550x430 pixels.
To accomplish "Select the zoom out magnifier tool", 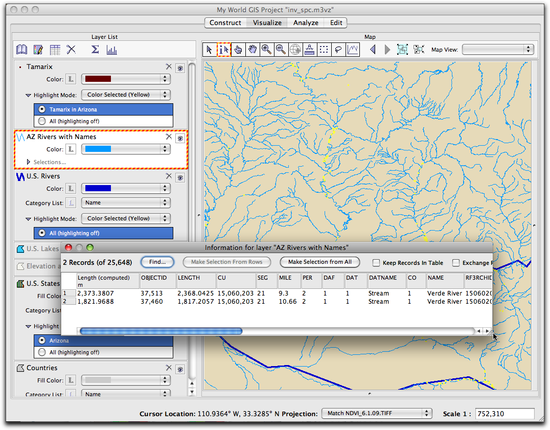I will tap(281, 49).
